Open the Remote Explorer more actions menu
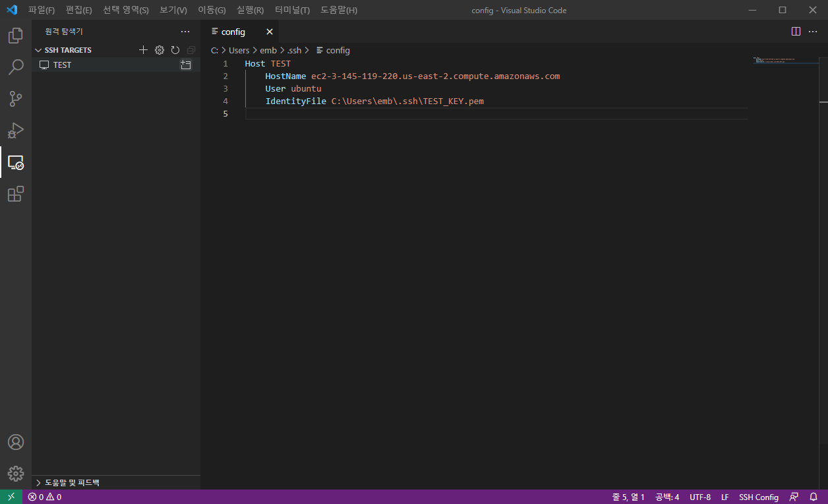The height and width of the screenshot is (504, 828). click(185, 32)
